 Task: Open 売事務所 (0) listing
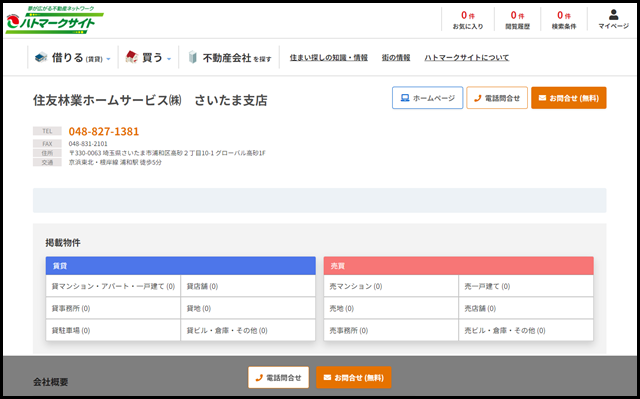391,330
